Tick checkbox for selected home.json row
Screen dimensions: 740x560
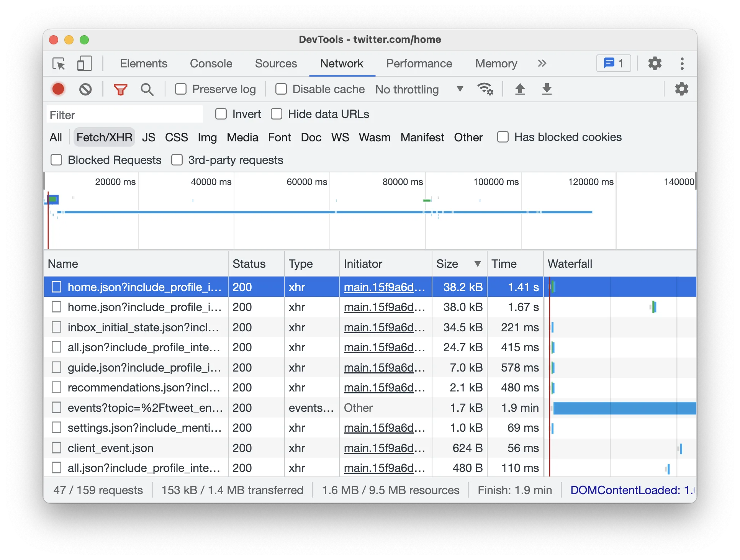click(56, 287)
